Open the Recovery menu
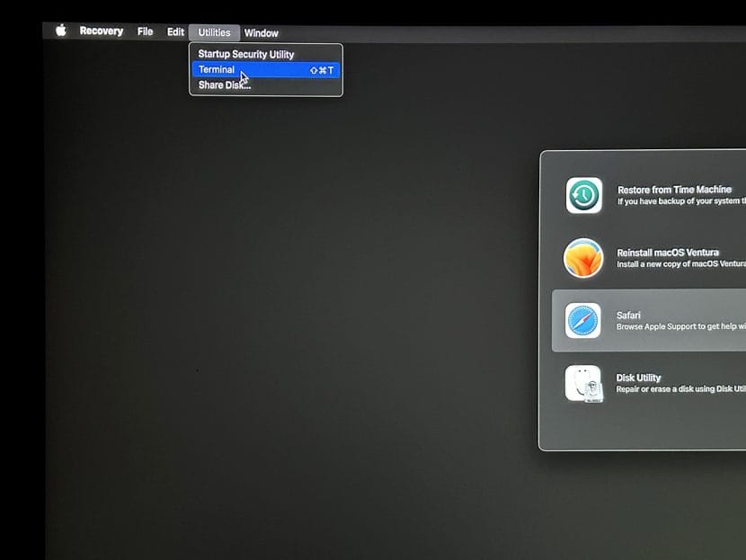This screenshot has height=560, width=746. tap(102, 31)
